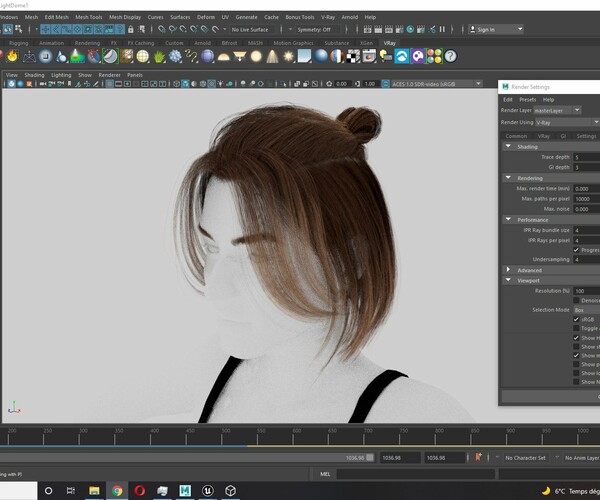The image size is (600, 500).
Task: Open the Selection Mode Box dropdown
Action: [587, 310]
